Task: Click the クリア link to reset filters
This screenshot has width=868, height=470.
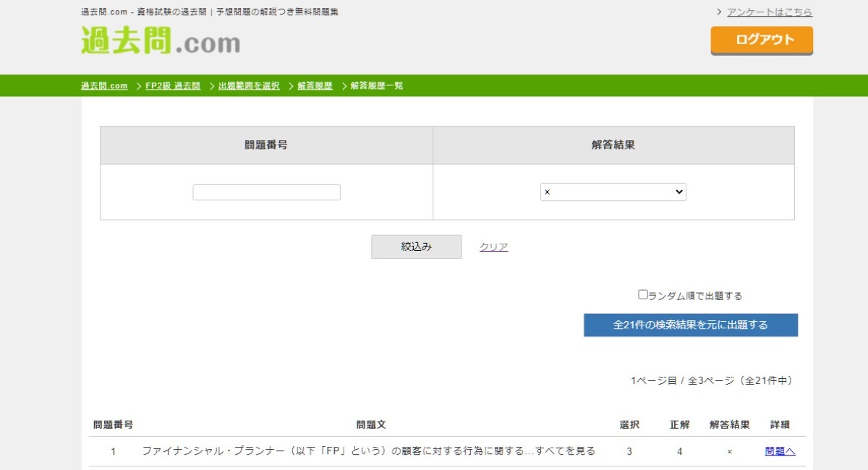Action: point(493,247)
